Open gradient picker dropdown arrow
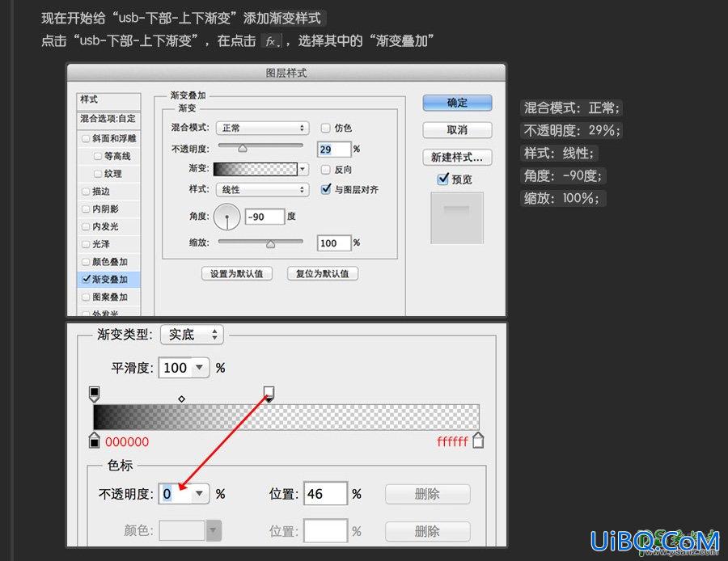728x561 pixels. pos(303,169)
